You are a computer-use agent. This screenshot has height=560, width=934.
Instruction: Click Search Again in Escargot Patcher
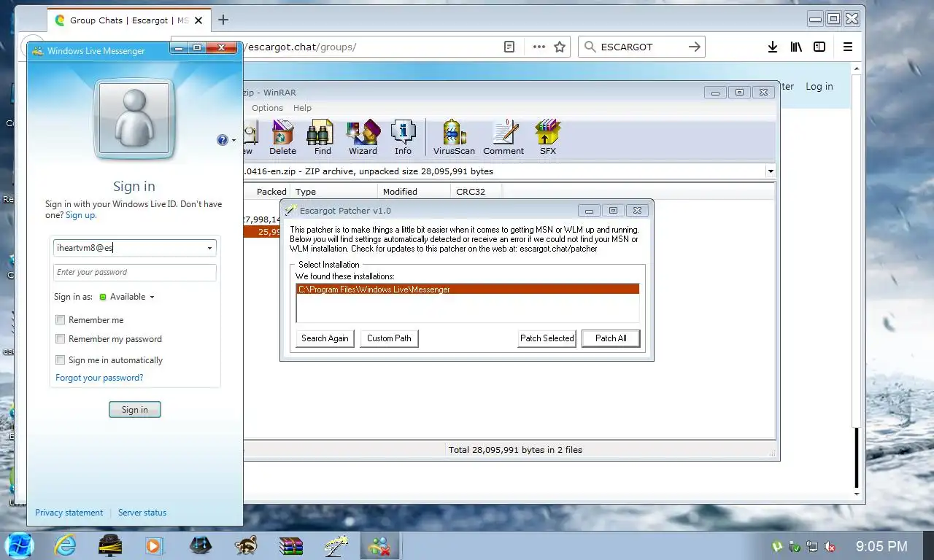pyautogui.click(x=325, y=338)
